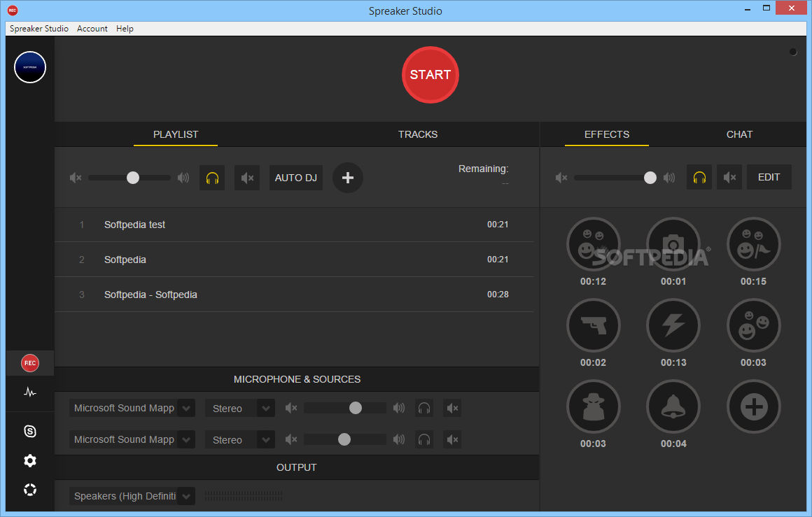Play the bell sound effect
The image size is (812, 517).
[673, 406]
